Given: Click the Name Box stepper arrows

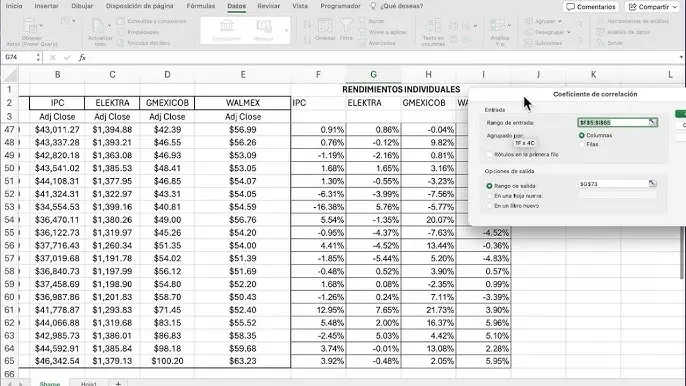Looking at the screenshot, I should (38, 57).
